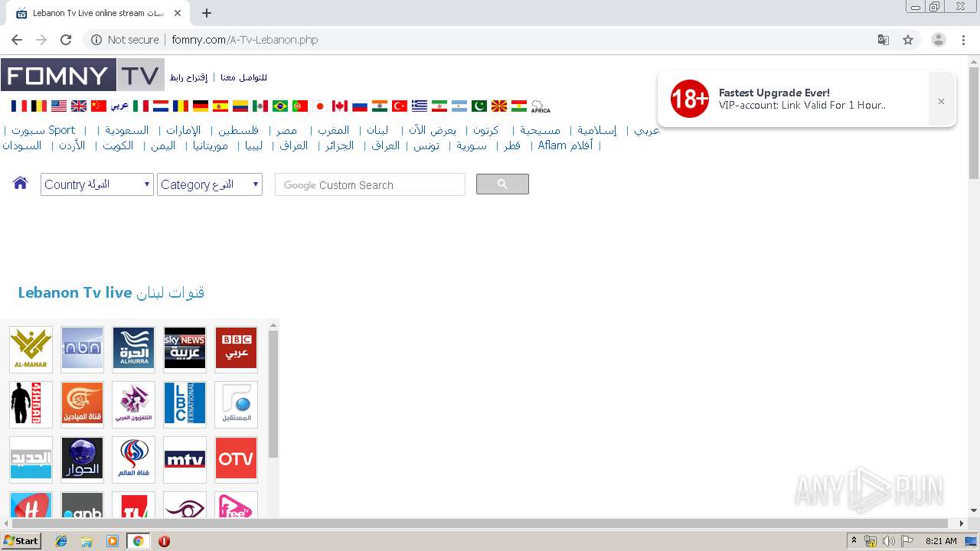Select the Canada flag
The image size is (980, 551).
(x=340, y=106)
